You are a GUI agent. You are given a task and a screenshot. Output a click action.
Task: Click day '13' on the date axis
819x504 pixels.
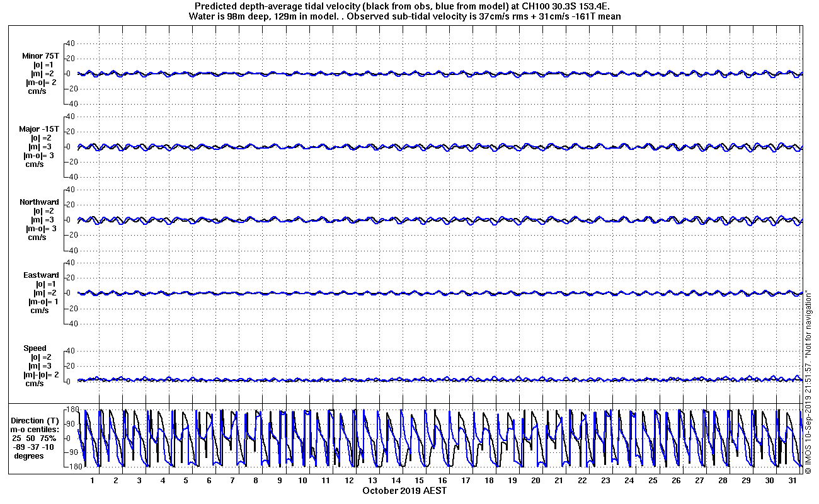tap(372, 481)
